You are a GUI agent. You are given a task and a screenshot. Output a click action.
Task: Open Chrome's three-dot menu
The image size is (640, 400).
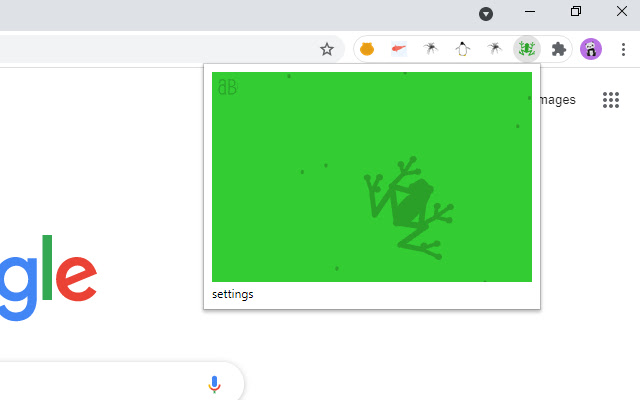point(621,49)
